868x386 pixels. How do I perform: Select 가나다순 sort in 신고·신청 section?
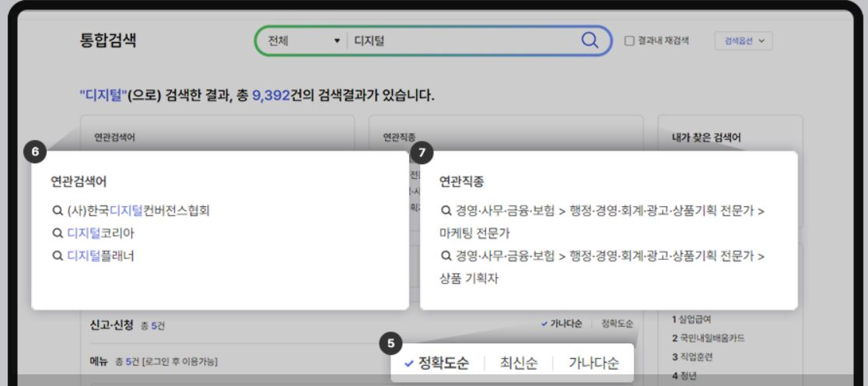tap(562, 324)
